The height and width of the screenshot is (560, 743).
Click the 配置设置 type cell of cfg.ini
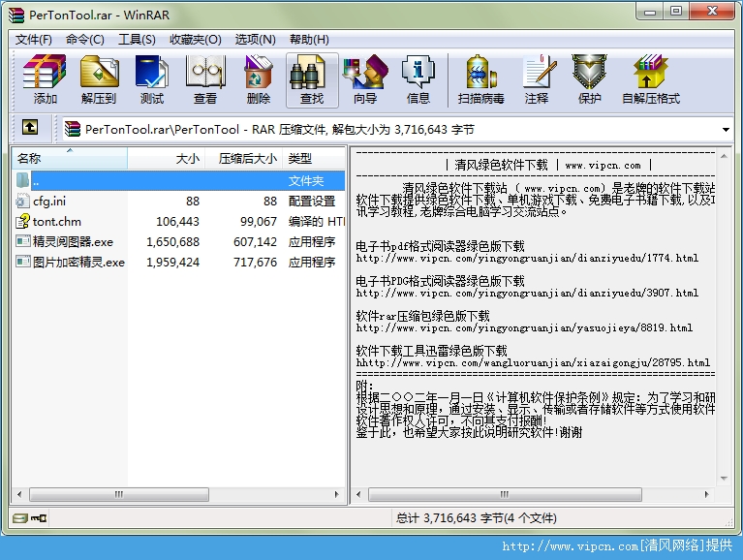pos(312,202)
